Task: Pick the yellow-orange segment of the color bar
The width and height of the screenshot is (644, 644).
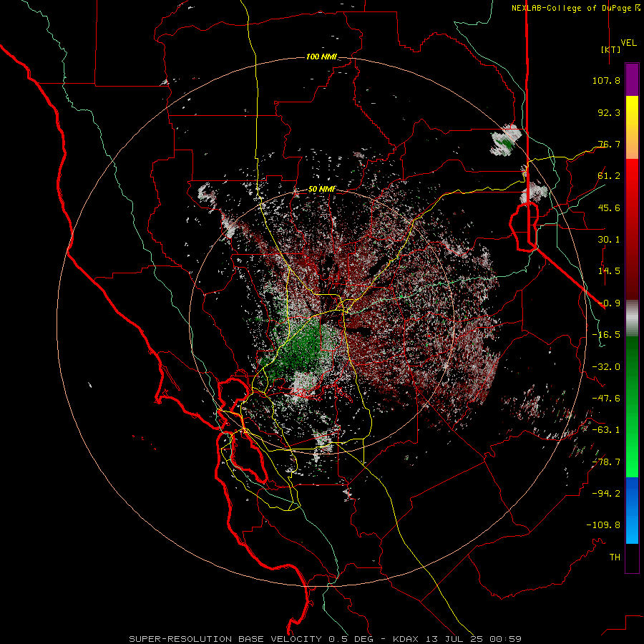Action: [632, 127]
